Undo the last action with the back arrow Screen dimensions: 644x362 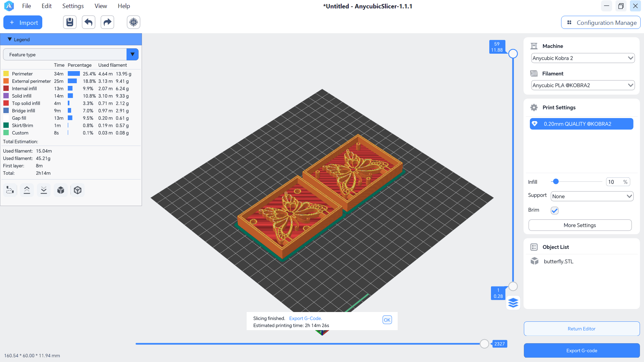89,22
